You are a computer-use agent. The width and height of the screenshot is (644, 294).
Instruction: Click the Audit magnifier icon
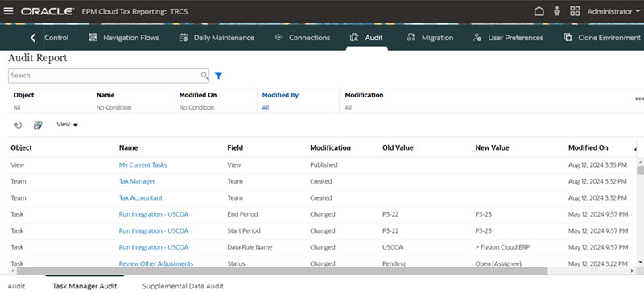point(354,38)
